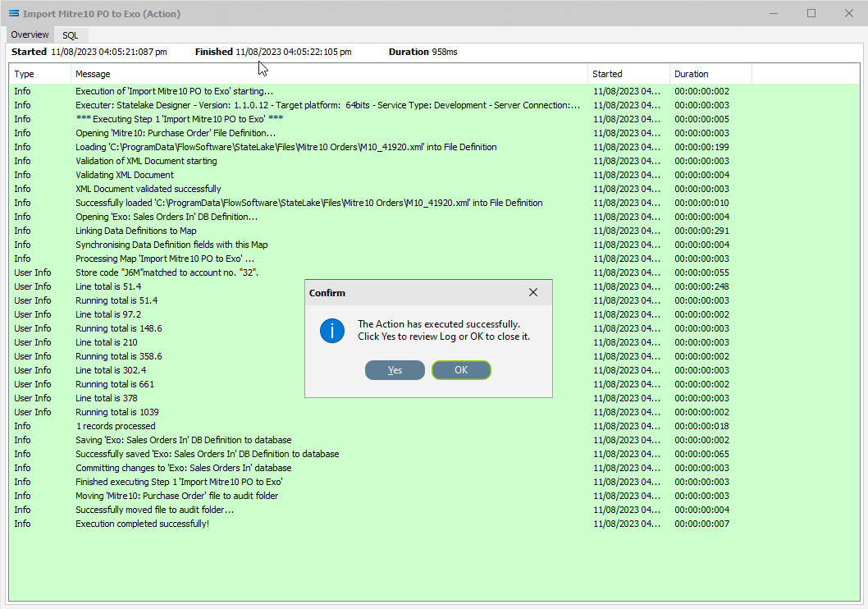Select the 'Execution completed successfully!' row
The height and width of the screenshot is (609, 868).
tap(434, 524)
